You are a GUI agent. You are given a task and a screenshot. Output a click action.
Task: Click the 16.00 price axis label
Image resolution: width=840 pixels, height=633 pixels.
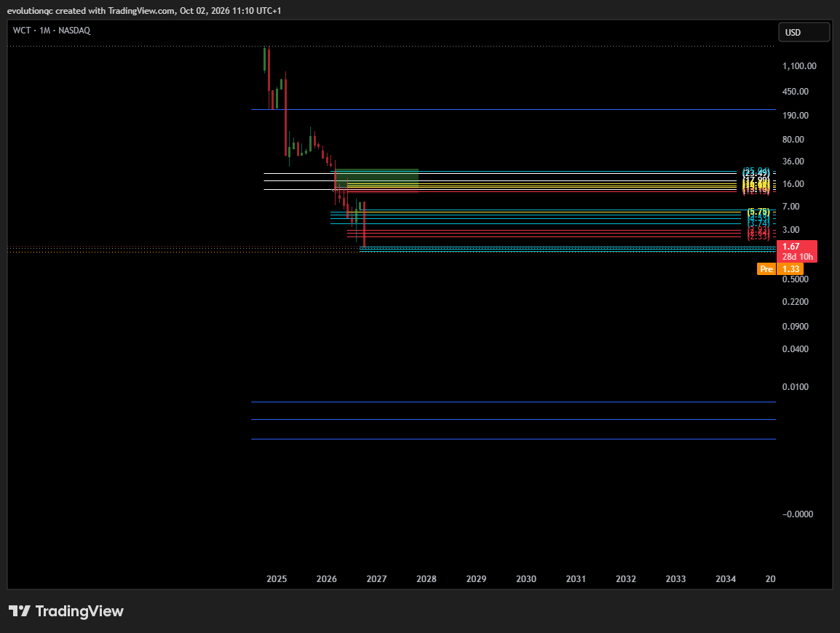click(x=793, y=183)
